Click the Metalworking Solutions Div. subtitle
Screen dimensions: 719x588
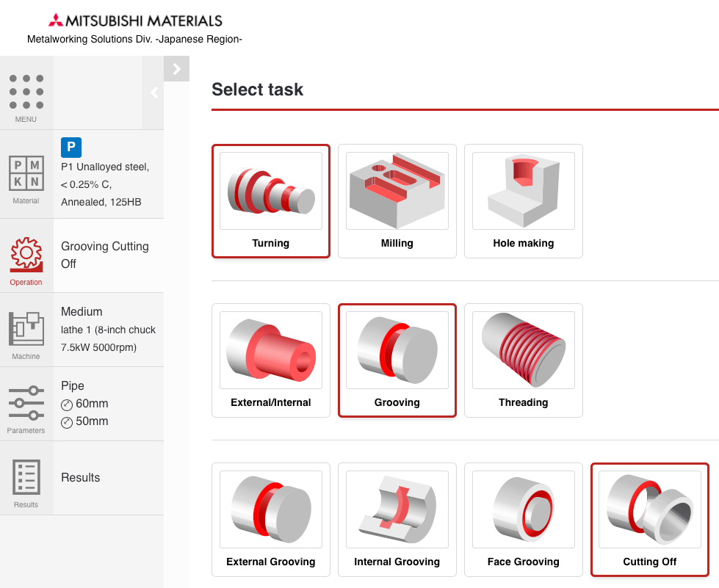tap(134, 40)
